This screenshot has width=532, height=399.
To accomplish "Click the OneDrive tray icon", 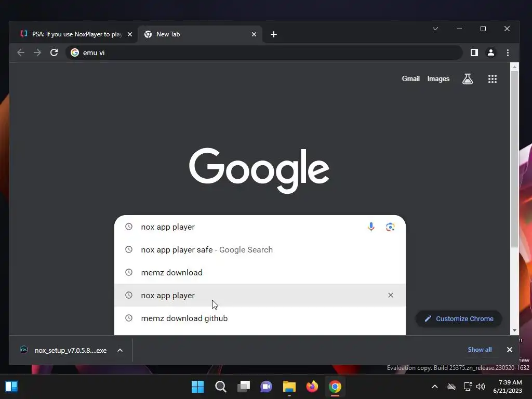I will [451, 387].
